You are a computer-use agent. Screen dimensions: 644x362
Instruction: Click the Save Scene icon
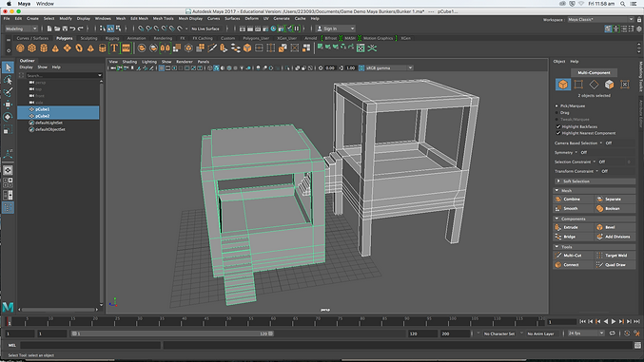pos(65,29)
